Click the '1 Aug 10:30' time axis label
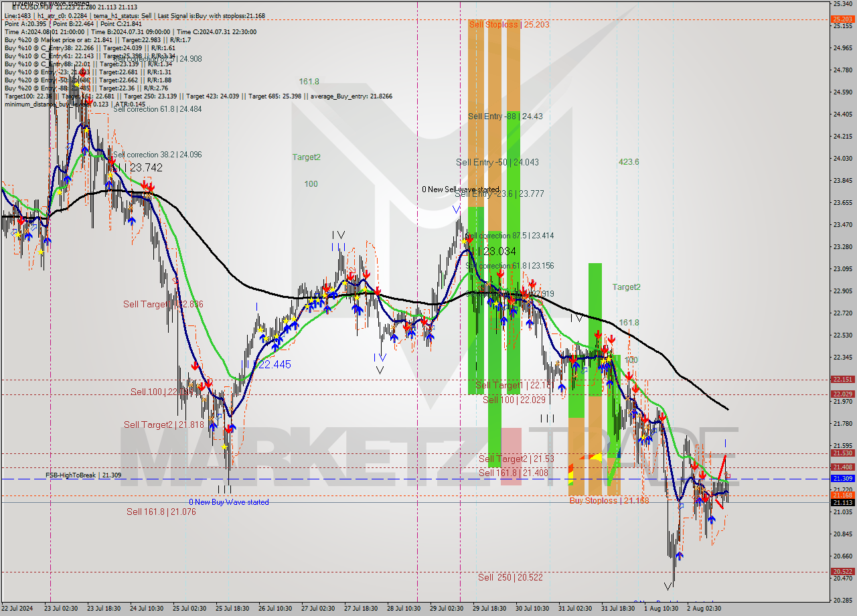857x616 pixels. (x=659, y=609)
